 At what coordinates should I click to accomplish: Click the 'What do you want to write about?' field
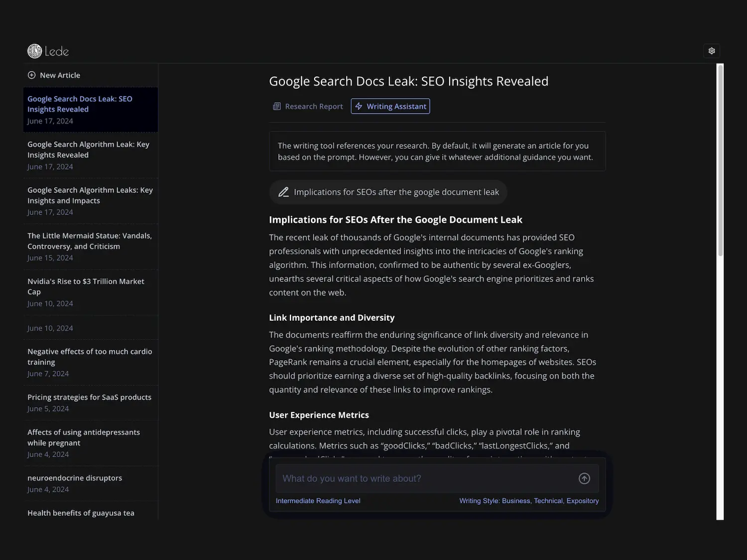437,478
